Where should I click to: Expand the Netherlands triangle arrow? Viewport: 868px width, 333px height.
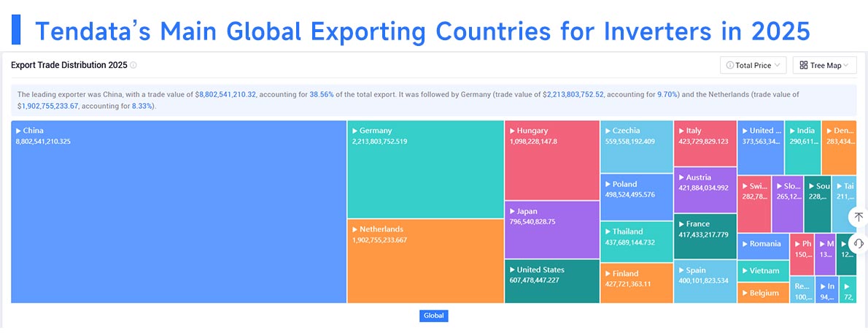[x=354, y=229]
